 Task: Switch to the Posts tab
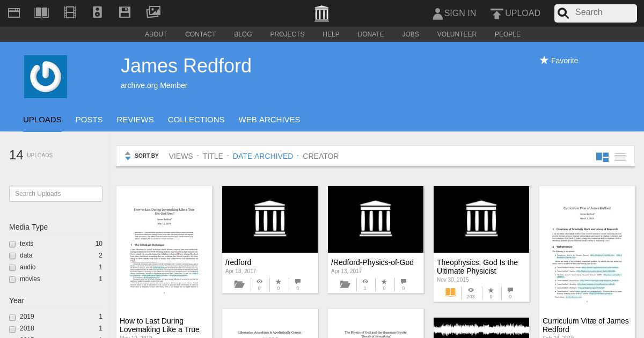tap(89, 120)
